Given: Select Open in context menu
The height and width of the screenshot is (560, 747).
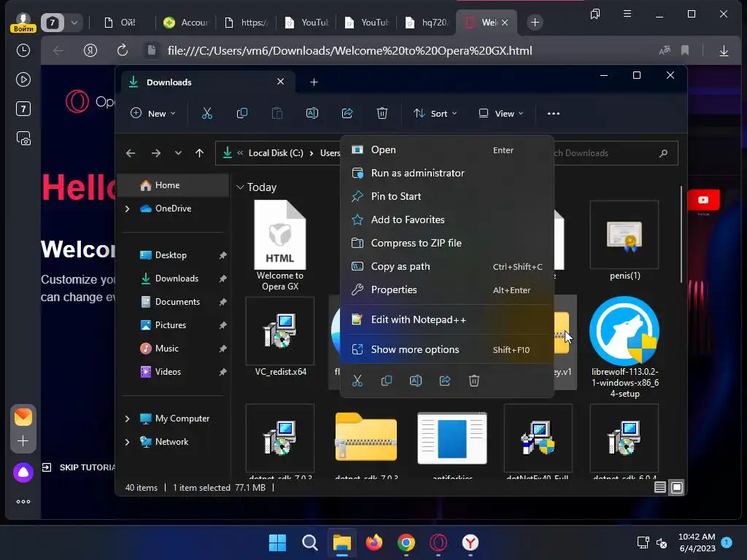Looking at the screenshot, I should [x=447, y=149].
